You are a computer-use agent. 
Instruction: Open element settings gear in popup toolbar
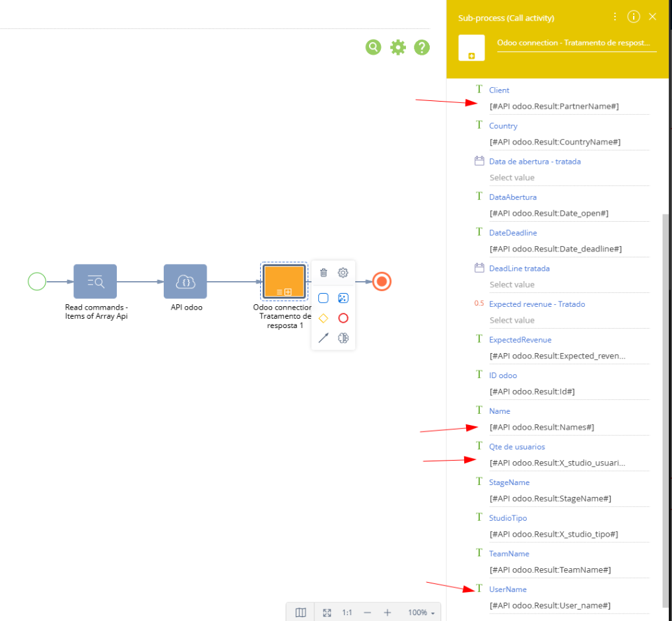tap(343, 273)
